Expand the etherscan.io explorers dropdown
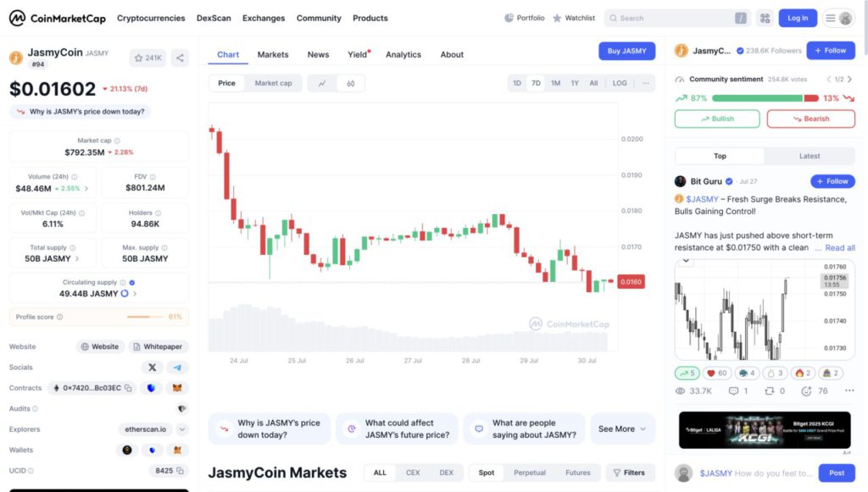 coord(182,429)
